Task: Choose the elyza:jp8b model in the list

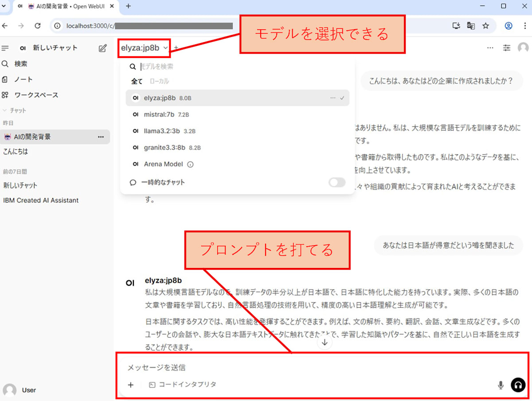Action: pos(237,98)
